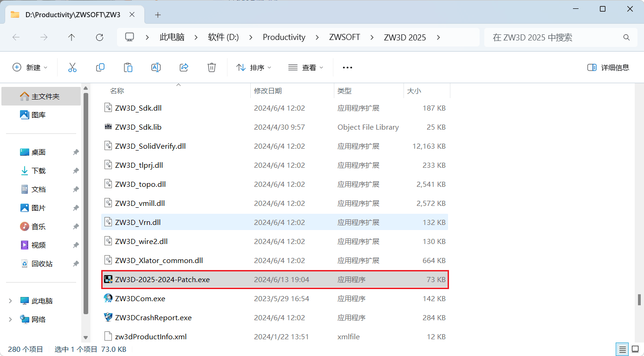Click the Share icon in toolbar
Viewport: 644px width, 356px height.
tap(184, 67)
